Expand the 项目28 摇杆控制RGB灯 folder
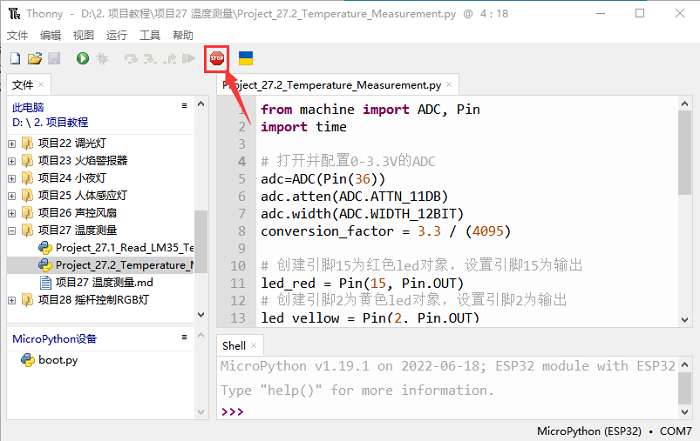The image size is (700, 441). coord(12,300)
